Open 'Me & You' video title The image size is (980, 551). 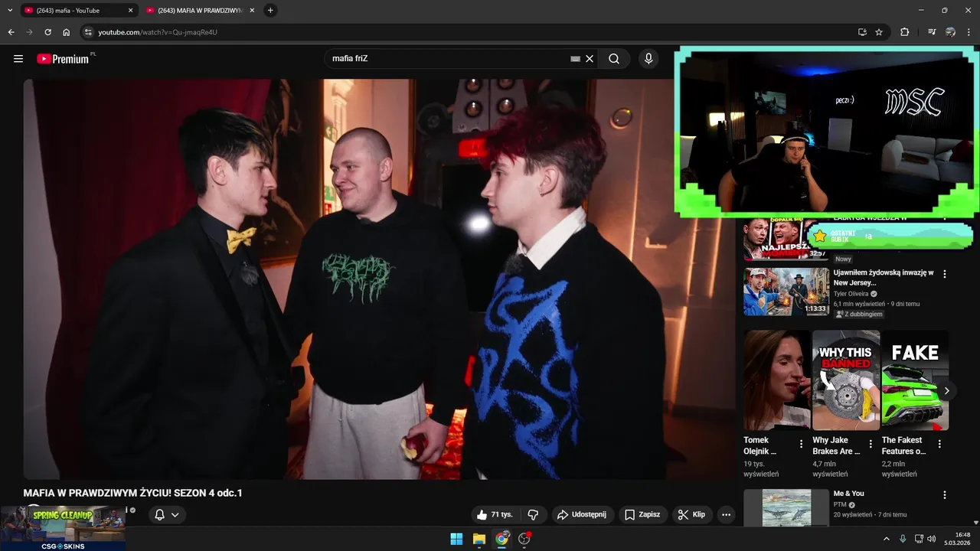848,494
